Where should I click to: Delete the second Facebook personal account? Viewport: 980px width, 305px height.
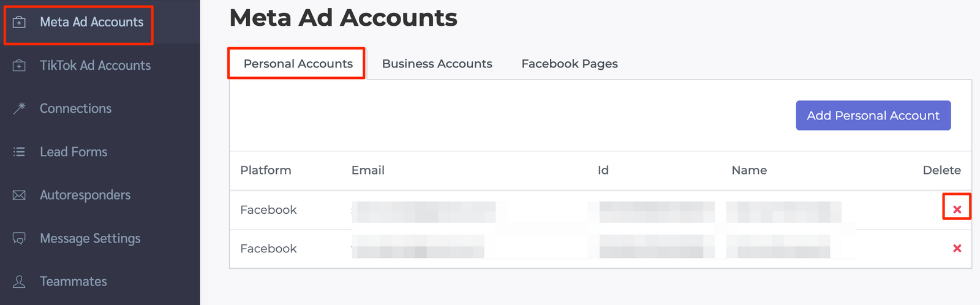pos(957,248)
